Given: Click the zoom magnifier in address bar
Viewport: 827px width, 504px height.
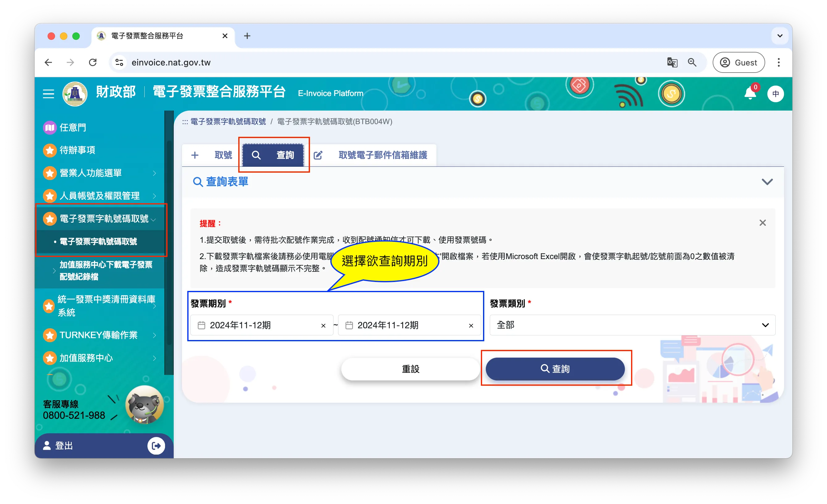Looking at the screenshot, I should click(692, 62).
